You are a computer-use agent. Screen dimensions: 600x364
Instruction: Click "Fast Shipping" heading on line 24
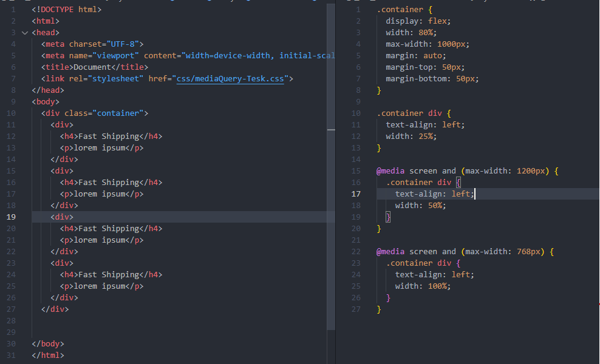[x=109, y=275]
